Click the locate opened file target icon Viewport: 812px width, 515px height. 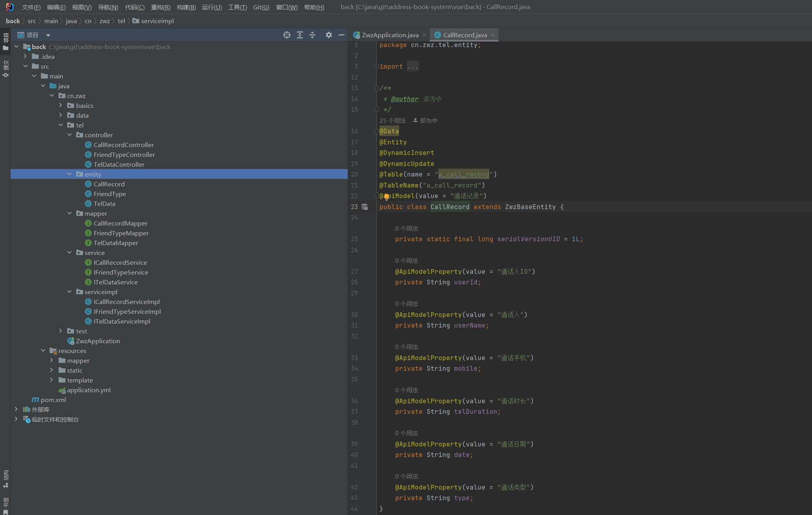(287, 35)
